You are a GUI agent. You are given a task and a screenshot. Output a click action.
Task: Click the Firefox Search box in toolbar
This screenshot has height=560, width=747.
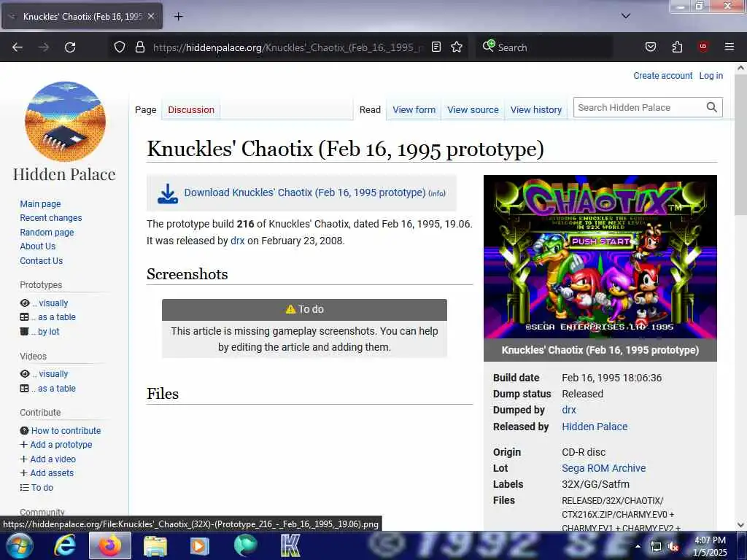coord(543,47)
